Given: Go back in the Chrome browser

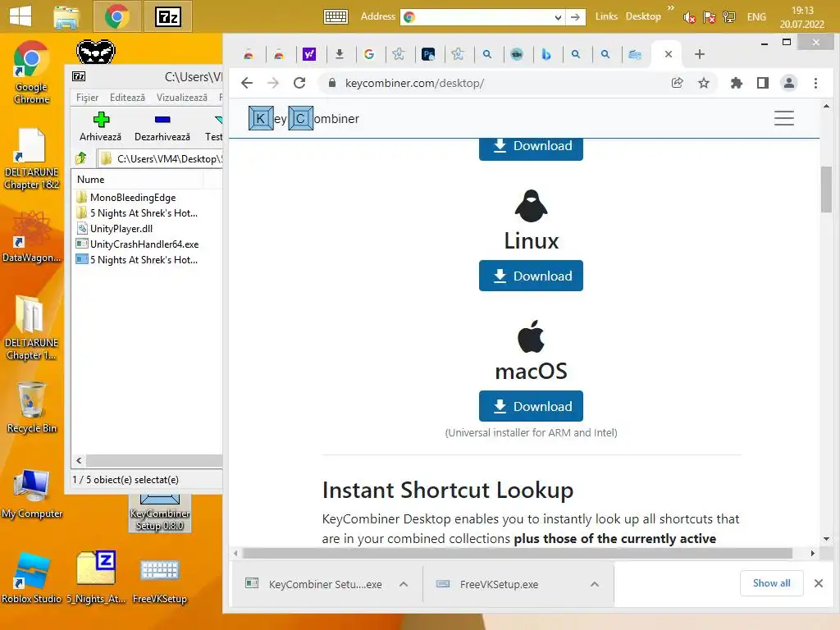Looking at the screenshot, I should coord(246,83).
